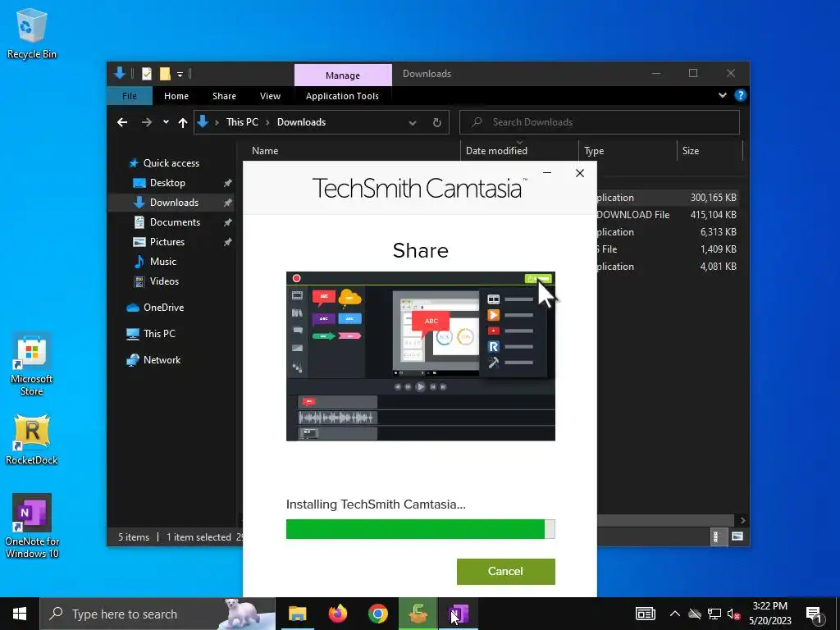840x630 pixels.
Task: Sort files by Name column
Action: point(265,151)
